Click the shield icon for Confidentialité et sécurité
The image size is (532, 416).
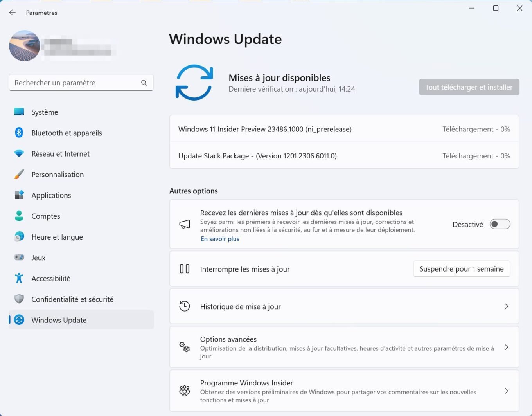(19, 299)
